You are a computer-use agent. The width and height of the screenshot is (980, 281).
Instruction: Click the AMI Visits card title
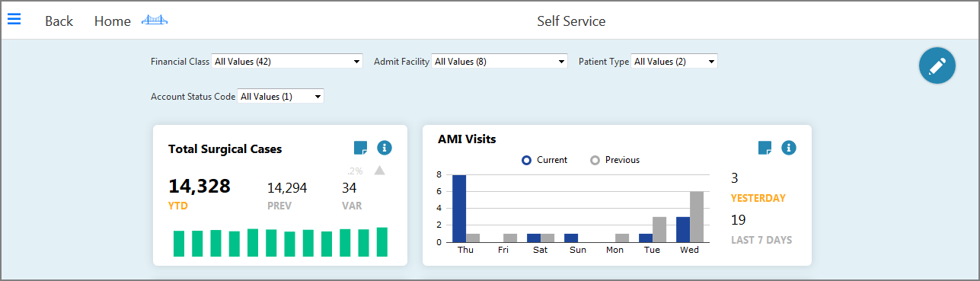point(467,139)
